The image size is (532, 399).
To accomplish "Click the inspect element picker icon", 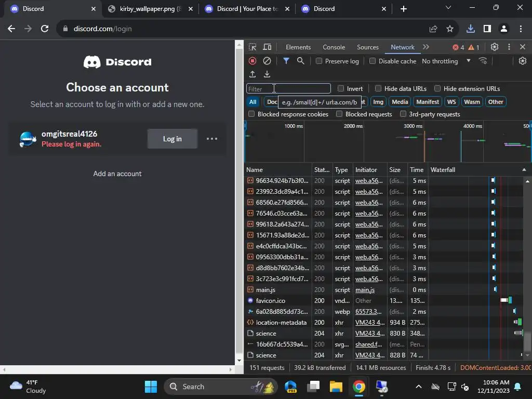I will (252, 47).
